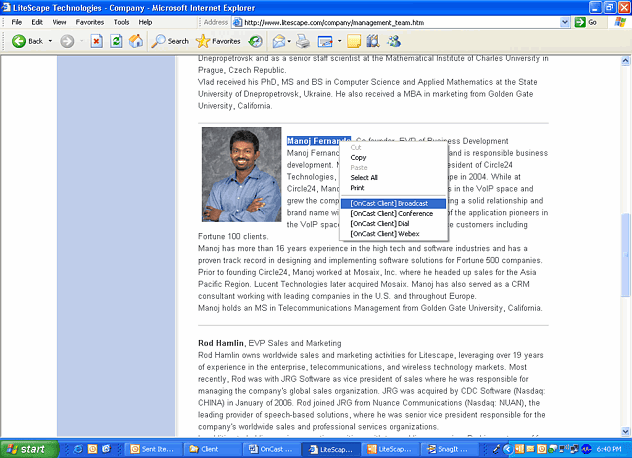Click the Internet Explorer title bar page icon
Viewport: 632px width, 458px height.
click(6, 7)
